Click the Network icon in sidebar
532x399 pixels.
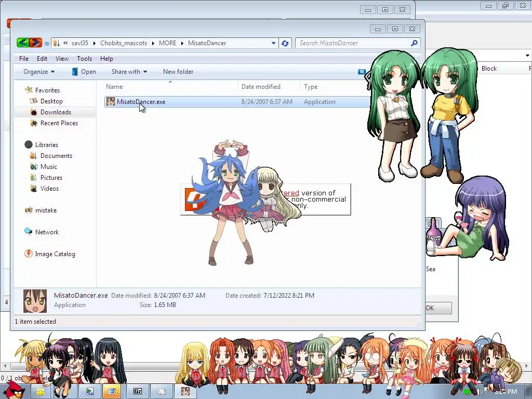coord(29,231)
